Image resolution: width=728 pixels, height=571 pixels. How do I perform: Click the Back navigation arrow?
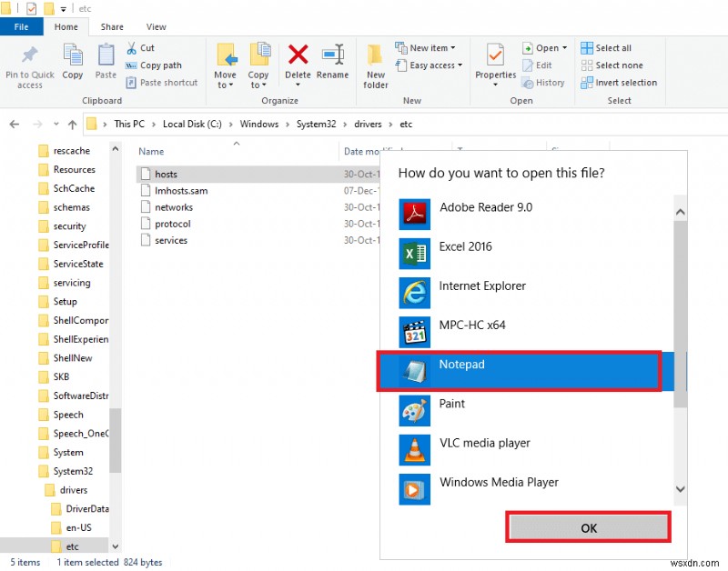[15, 125]
